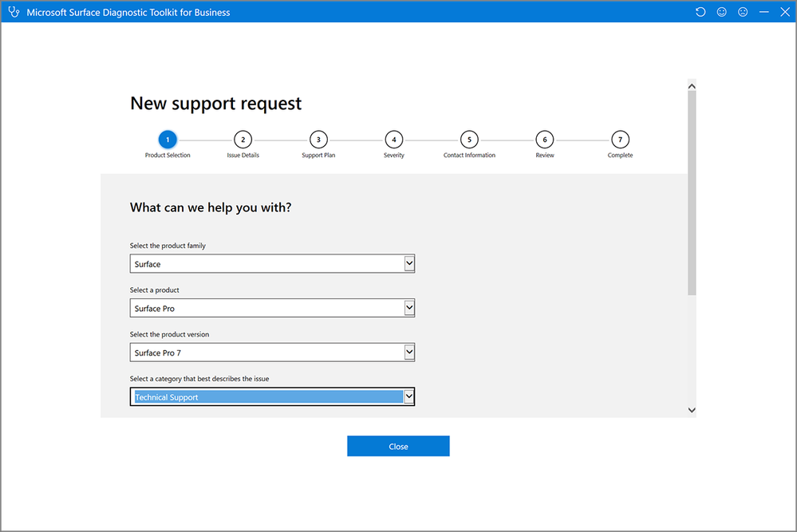Viewport: 797px width, 532px height.
Task: Go to step 6 Review
Action: [x=545, y=140]
